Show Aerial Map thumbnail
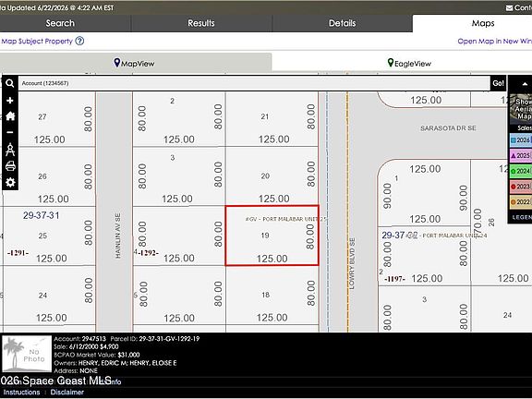Image resolution: width=532 pixels, height=399 pixels. [x=521, y=109]
